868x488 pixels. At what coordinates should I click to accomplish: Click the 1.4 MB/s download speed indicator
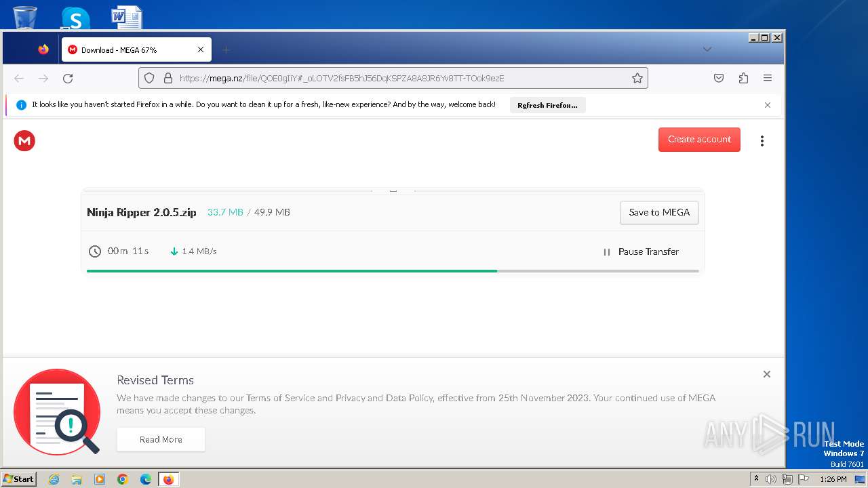[x=193, y=251]
